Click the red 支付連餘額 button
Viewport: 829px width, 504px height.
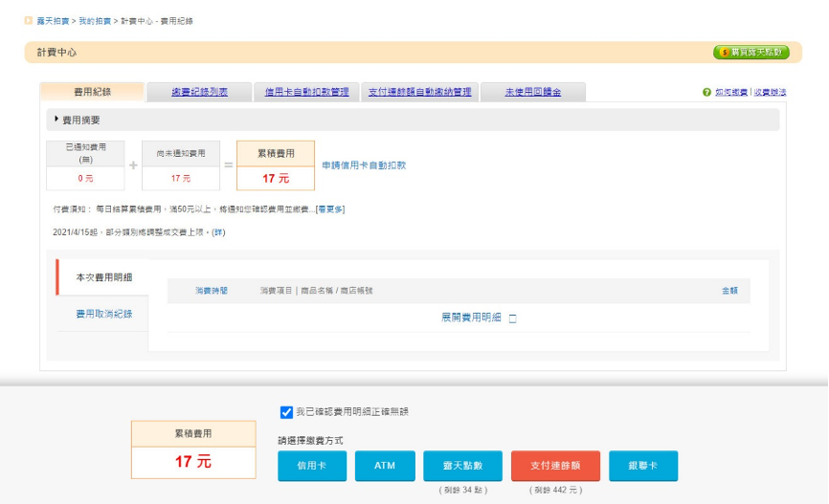point(555,466)
